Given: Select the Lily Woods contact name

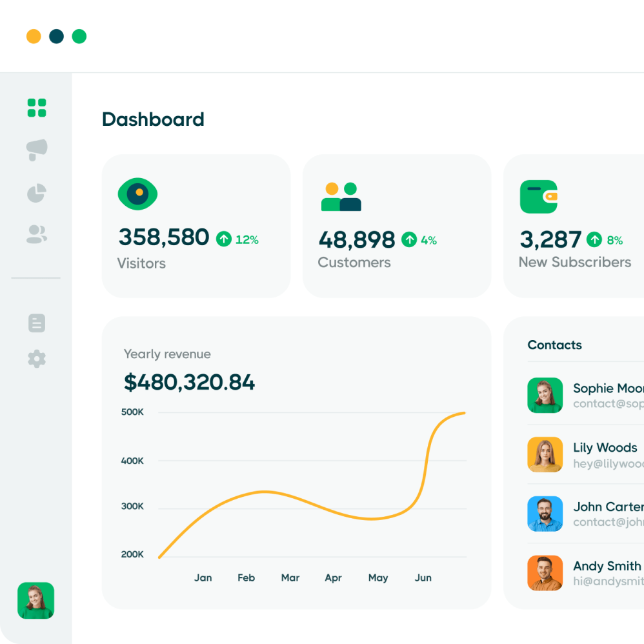Looking at the screenshot, I should pyautogui.click(x=605, y=447).
